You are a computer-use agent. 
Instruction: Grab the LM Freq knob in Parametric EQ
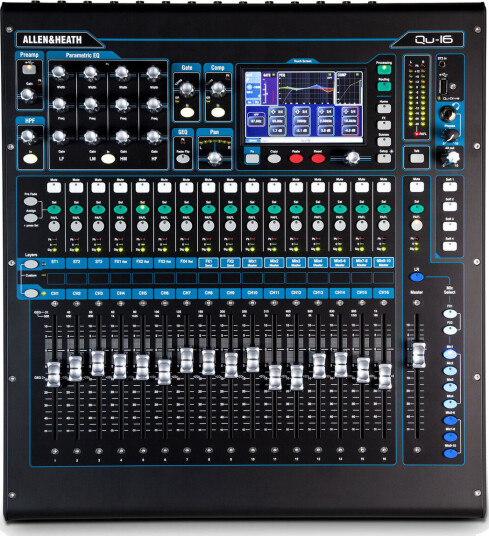coord(91,104)
